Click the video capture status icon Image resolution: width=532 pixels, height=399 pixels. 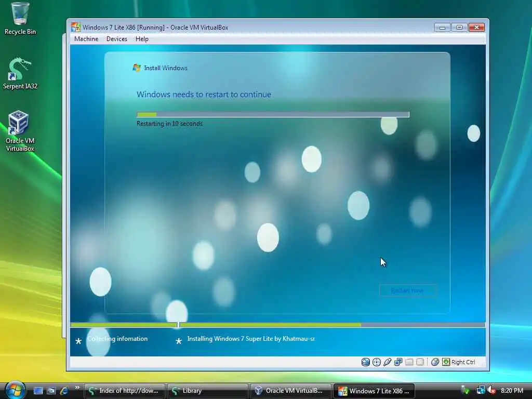pyautogui.click(x=420, y=362)
